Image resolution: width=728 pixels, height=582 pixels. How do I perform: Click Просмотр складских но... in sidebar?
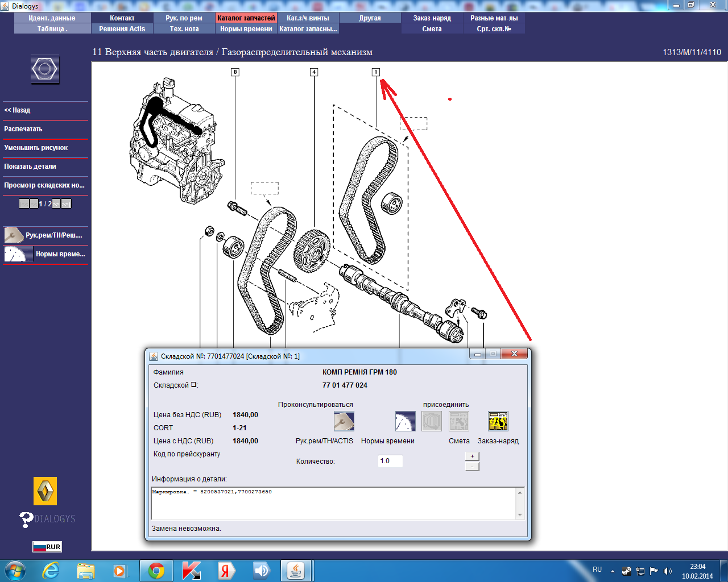click(45, 185)
